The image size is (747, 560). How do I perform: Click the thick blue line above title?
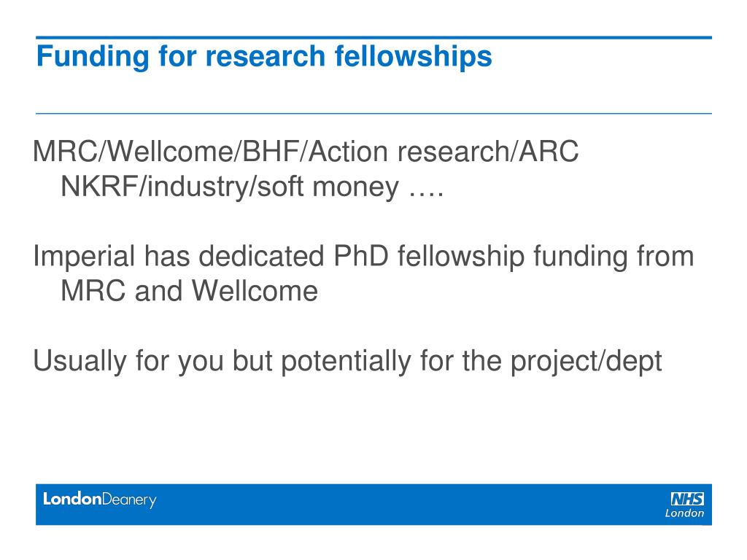point(373,37)
